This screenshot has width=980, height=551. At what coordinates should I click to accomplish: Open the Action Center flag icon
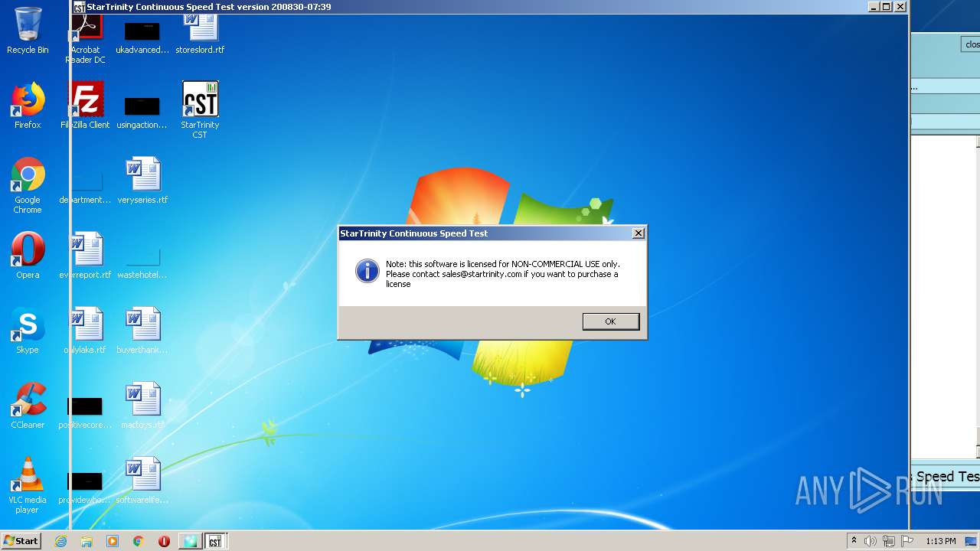[907, 541]
